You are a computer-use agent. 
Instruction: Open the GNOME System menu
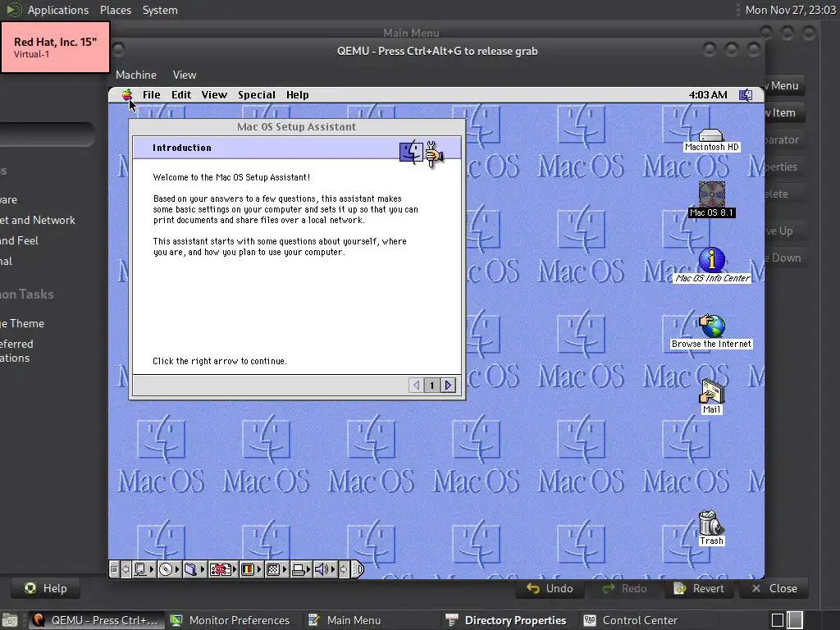[160, 10]
